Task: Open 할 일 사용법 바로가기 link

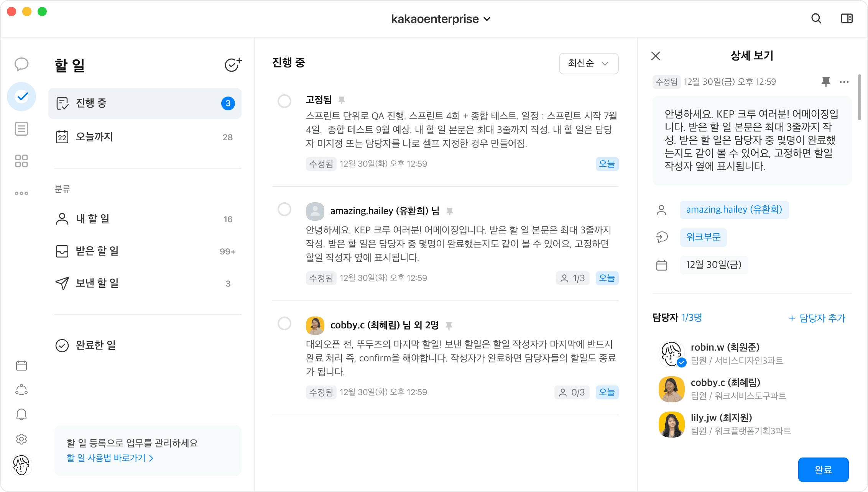Action: click(x=110, y=458)
